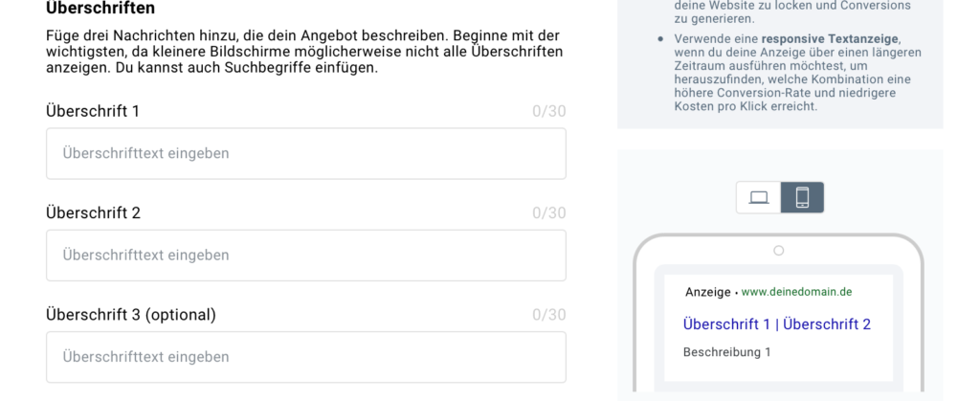Click the bold responsive Textanzeige tip text
Screen dimensions: 980x401
coord(832,38)
